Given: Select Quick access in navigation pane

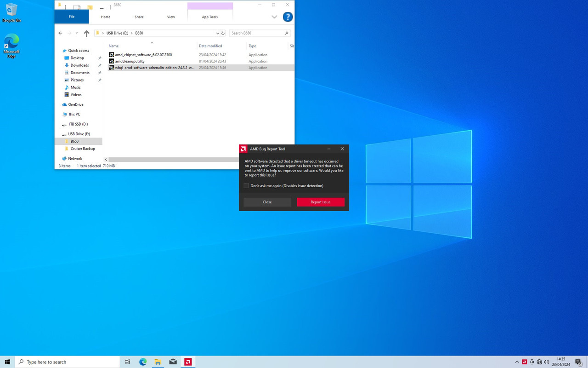Looking at the screenshot, I should click(79, 51).
